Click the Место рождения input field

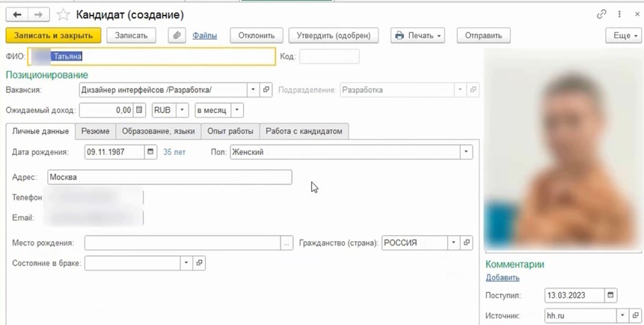[x=183, y=243]
